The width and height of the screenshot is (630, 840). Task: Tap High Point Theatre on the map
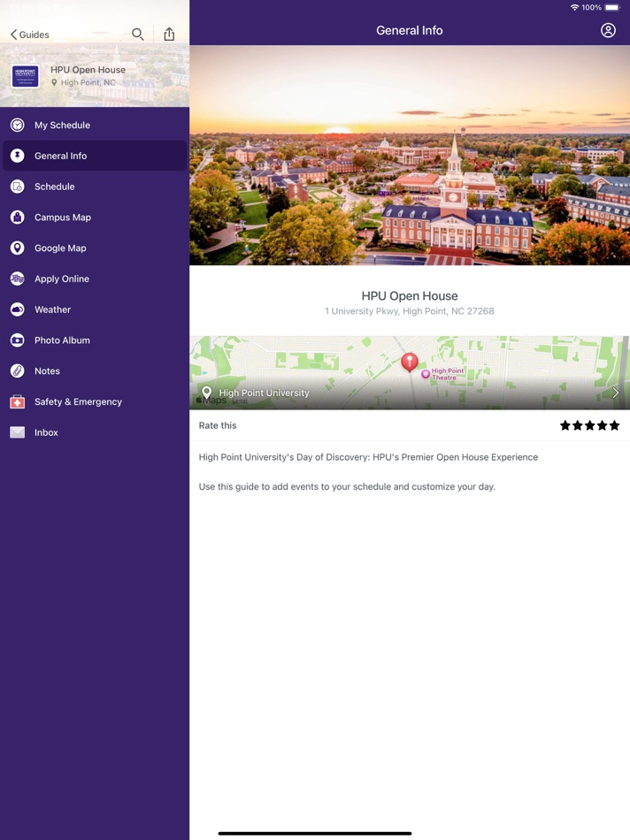pos(443,374)
